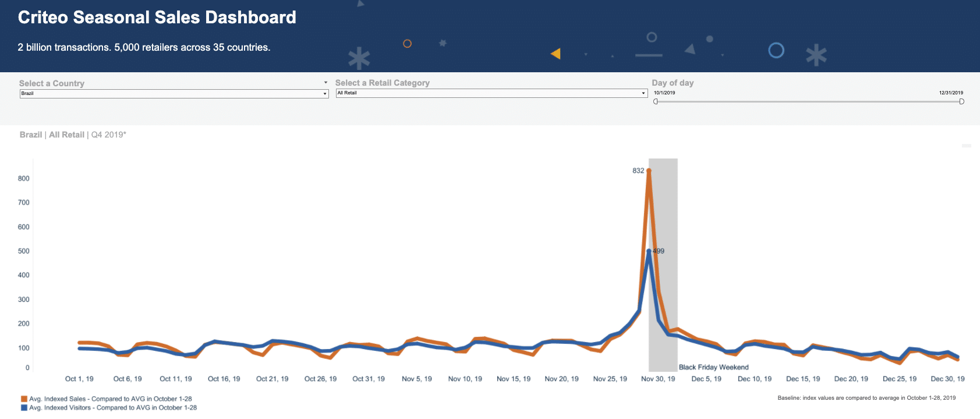Image resolution: width=980 pixels, height=419 pixels.
Task: Click the Criteo Seasonal Sales Dashboard title
Action: tap(157, 17)
